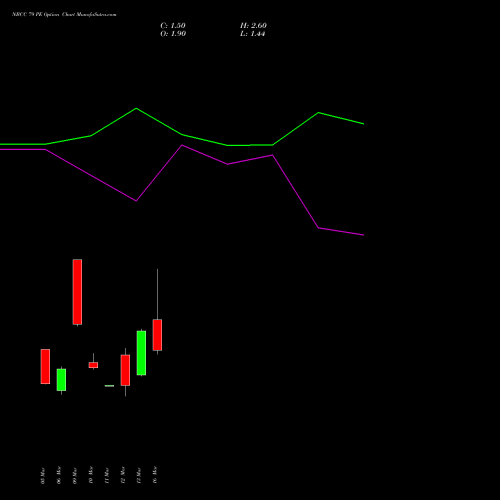Select the 11 Mar date label

pos(107,476)
